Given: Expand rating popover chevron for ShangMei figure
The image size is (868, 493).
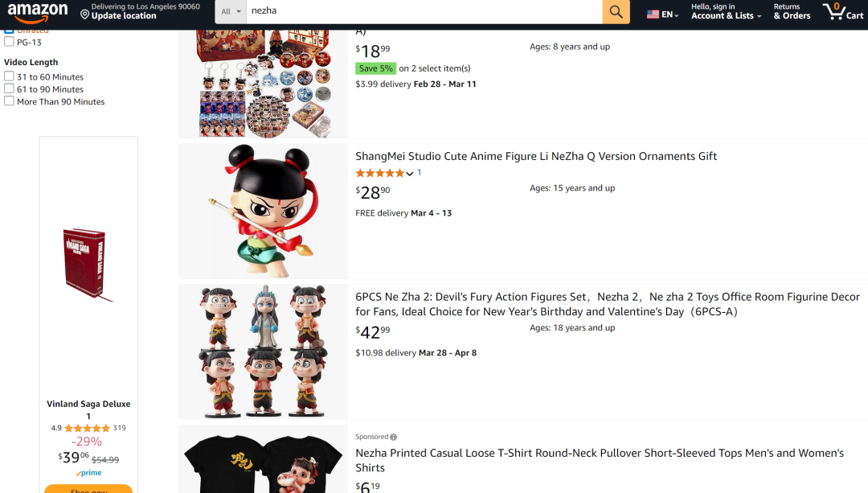Looking at the screenshot, I should click(410, 174).
